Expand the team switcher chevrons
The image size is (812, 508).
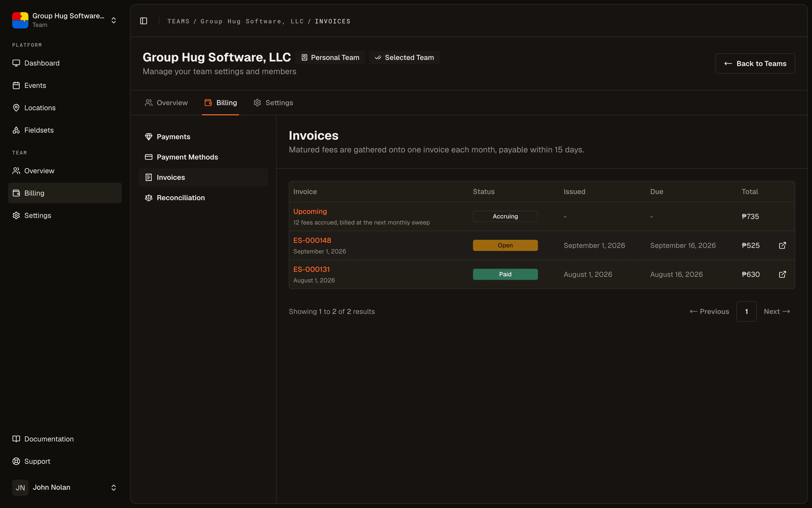pyautogui.click(x=114, y=20)
